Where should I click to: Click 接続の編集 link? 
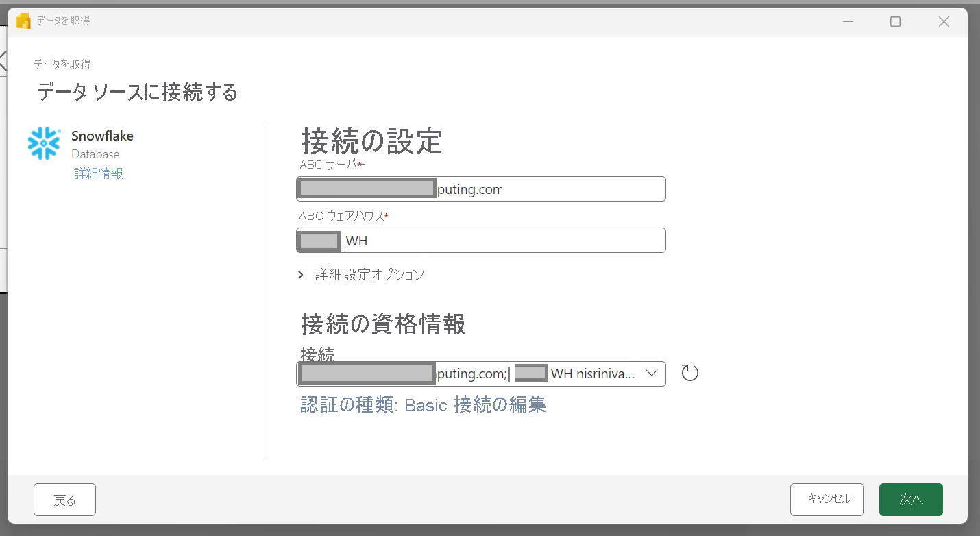(x=500, y=405)
